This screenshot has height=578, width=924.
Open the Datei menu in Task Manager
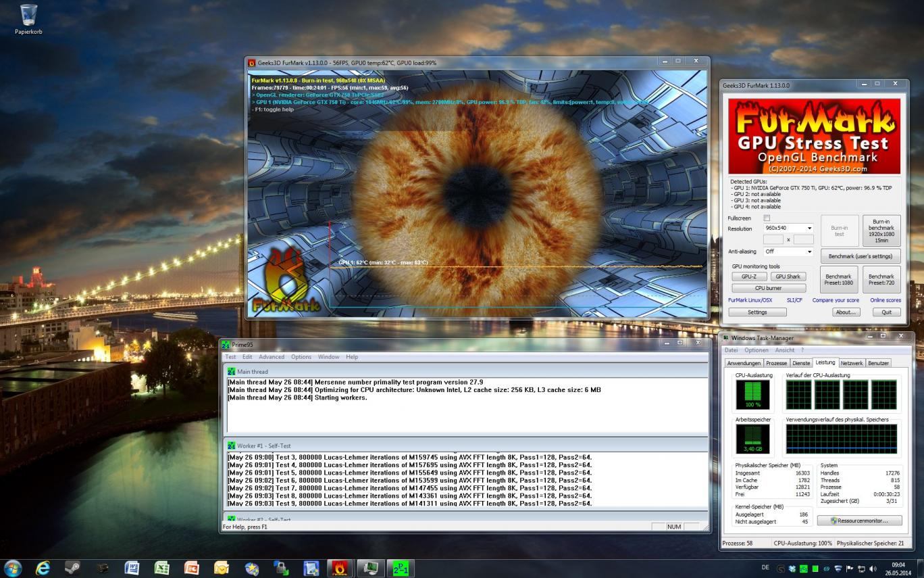pyautogui.click(x=731, y=350)
